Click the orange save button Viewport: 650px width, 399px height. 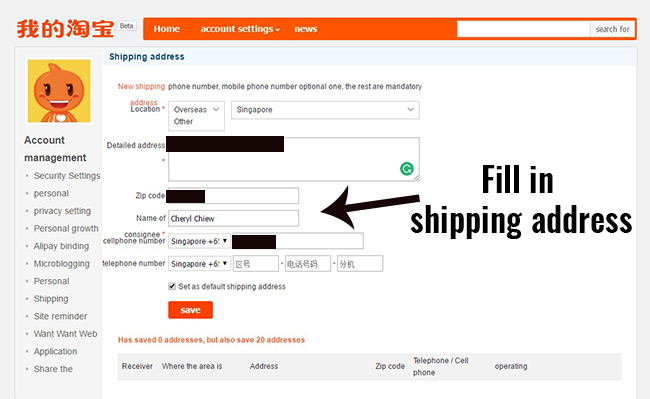point(191,310)
